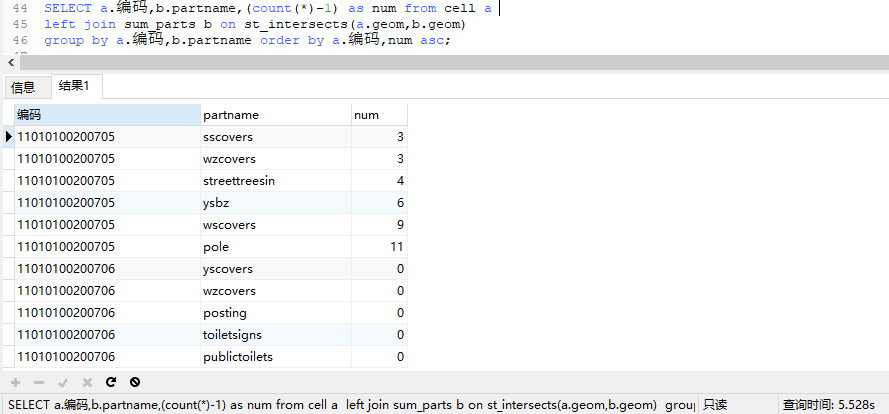This screenshot has height=414, width=889.
Task: Click the refresh results icon
Action: coord(111,382)
